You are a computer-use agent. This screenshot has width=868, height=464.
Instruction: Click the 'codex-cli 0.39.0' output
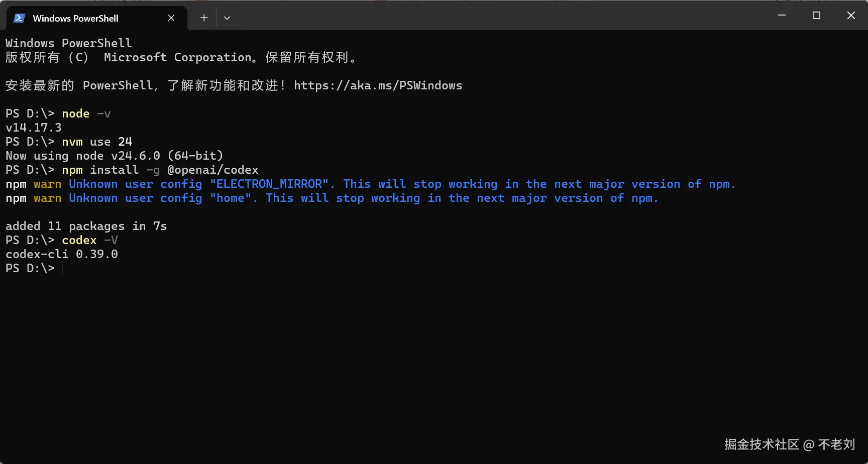point(62,254)
